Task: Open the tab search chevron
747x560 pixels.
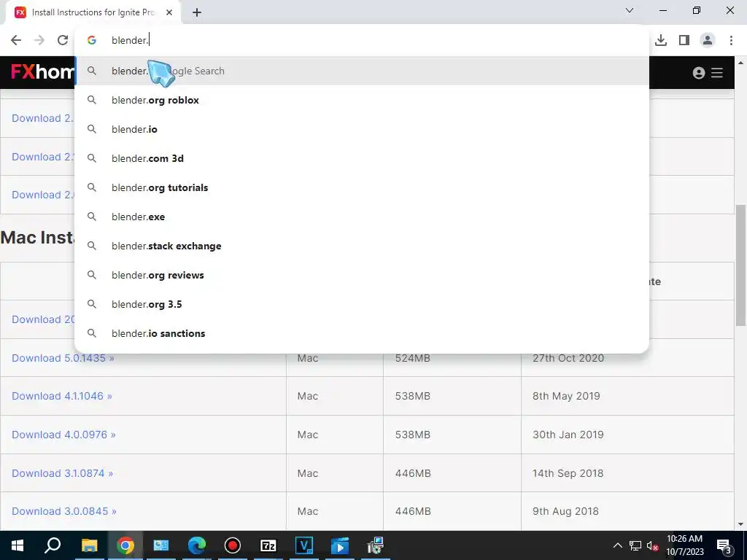Action: pyautogui.click(x=630, y=10)
